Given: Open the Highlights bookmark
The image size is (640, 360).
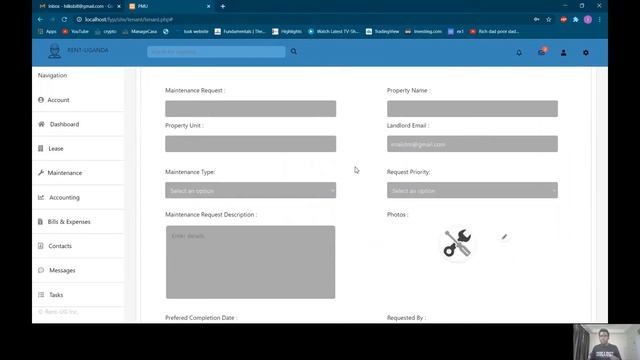Looking at the screenshot, I should [x=287, y=31].
